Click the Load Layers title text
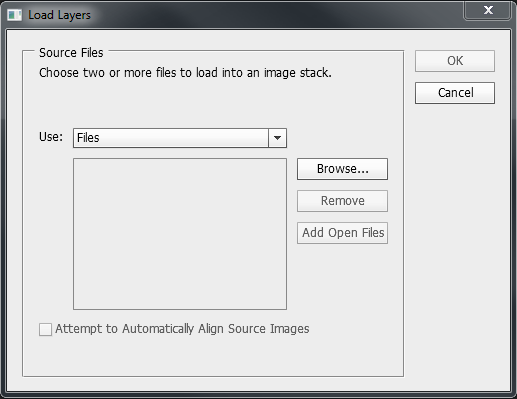This screenshot has height=399, width=517. coord(59,15)
